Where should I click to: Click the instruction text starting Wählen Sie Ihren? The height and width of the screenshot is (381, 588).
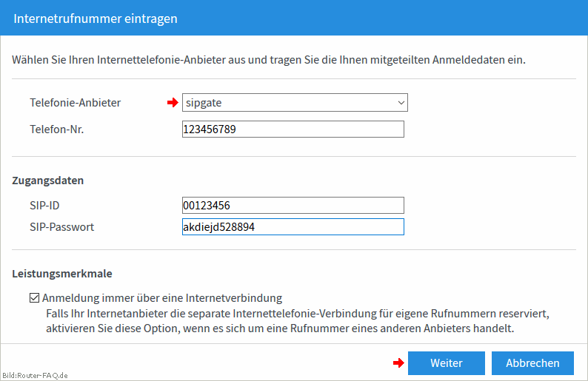[269, 60]
